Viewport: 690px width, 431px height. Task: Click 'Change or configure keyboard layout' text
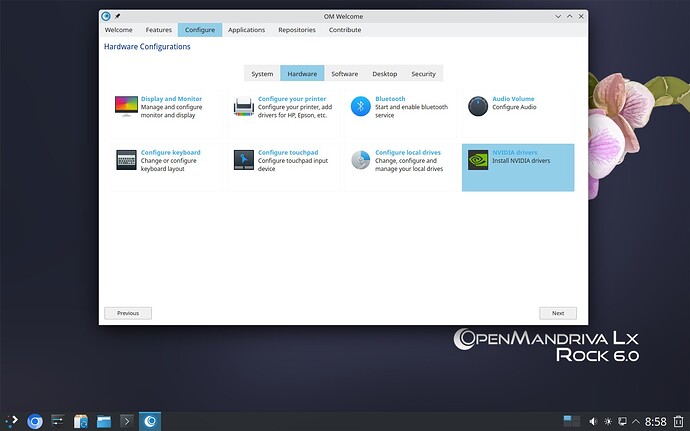[x=169, y=165]
